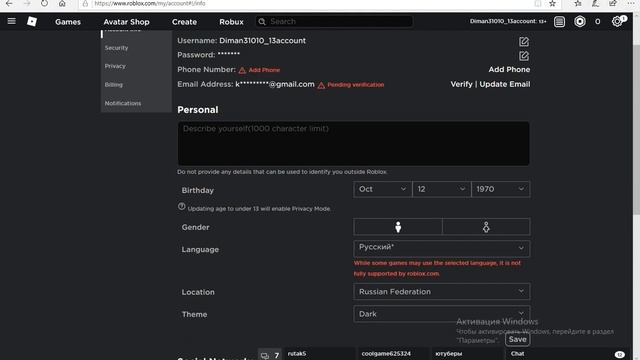Click the Save button
Image resolution: width=640 pixels, height=360 pixels.
tap(517, 339)
